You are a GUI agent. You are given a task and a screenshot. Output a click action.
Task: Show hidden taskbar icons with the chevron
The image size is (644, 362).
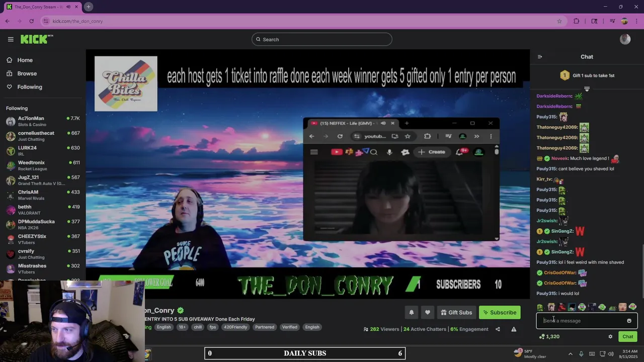pyautogui.click(x=570, y=353)
